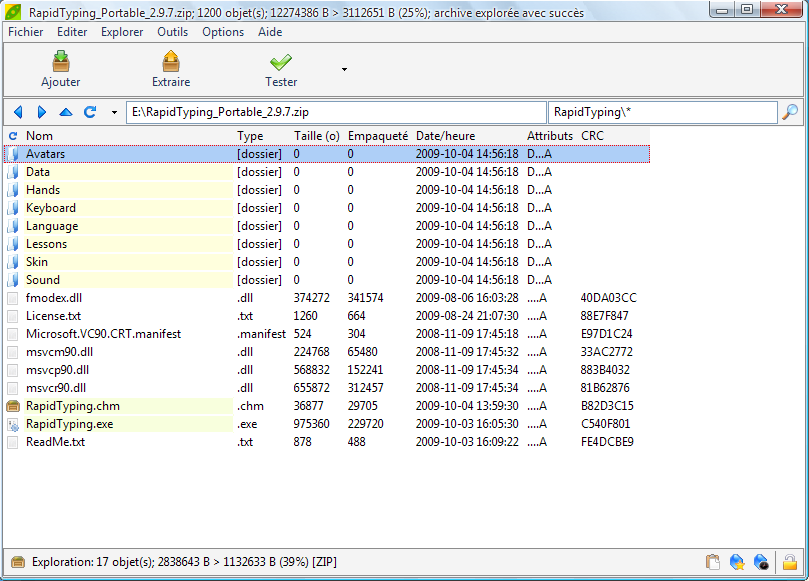Select the file name msvcr90.dll

coord(56,388)
